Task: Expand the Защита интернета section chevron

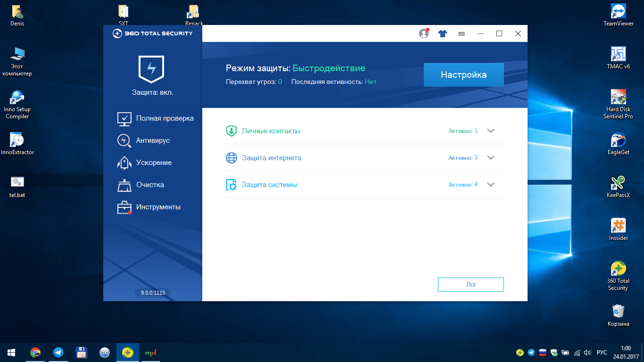Action: click(491, 158)
